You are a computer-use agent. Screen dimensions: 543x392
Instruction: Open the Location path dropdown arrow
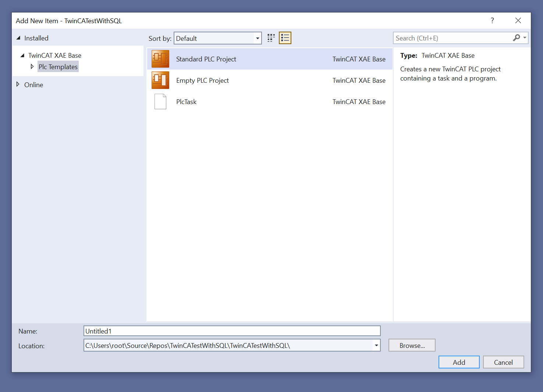(x=376, y=345)
